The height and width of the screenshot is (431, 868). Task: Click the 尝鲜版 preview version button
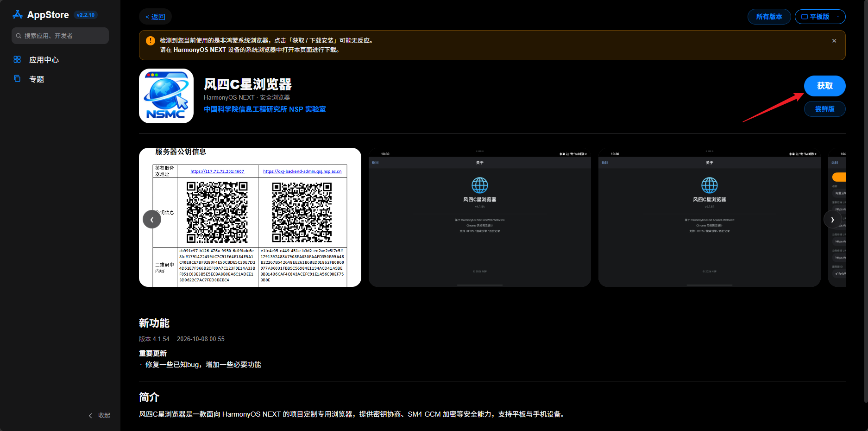(824, 109)
